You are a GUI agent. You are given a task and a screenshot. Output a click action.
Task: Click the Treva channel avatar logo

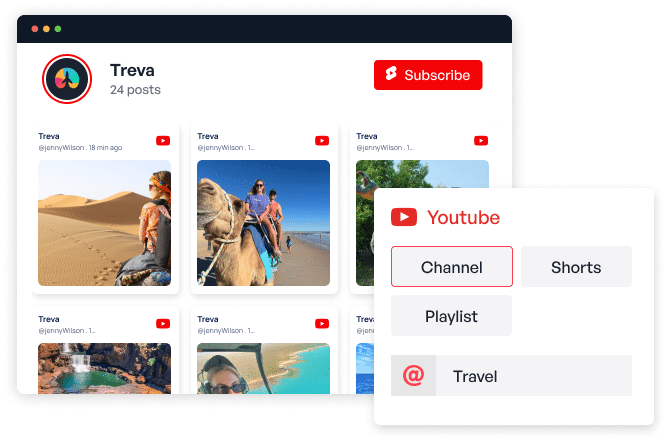coord(67,79)
